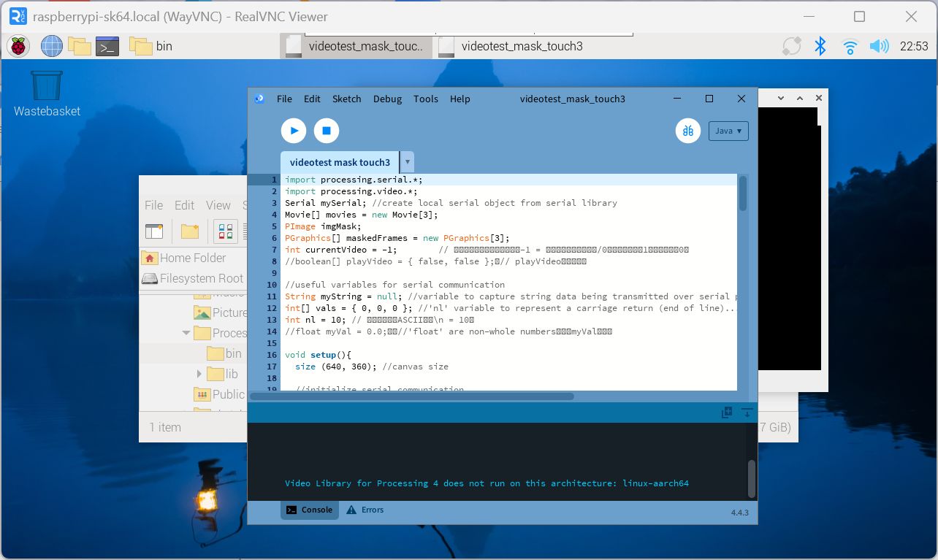The height and width of the screenshot is (560, 938).
Task: Click the console vertical scrollbar
Action: tap(752, 479)
